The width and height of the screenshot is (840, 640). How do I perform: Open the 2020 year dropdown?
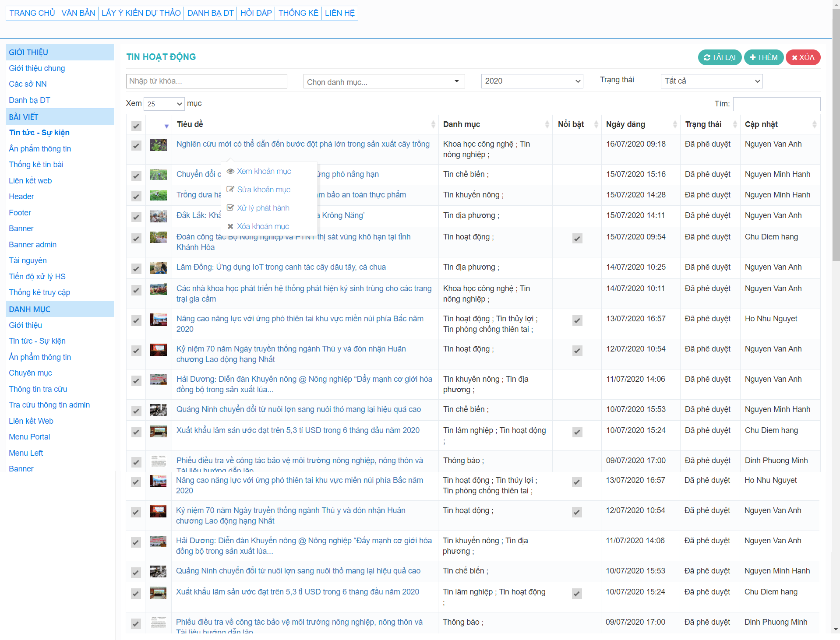pos(532,81)
